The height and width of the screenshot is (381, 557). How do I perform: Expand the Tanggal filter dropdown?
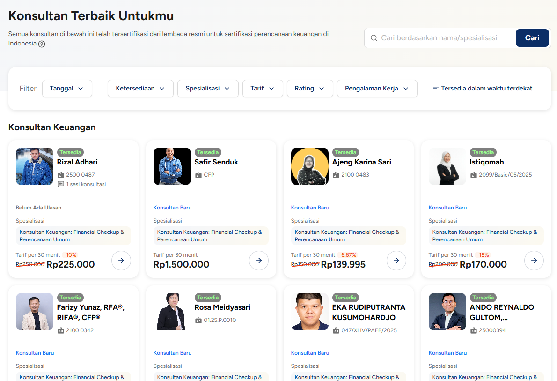click(67, 88)
